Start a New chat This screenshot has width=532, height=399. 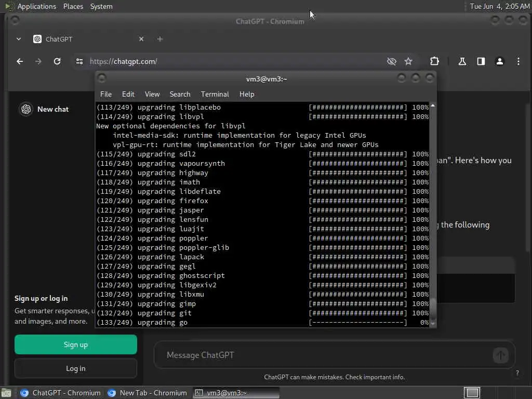(x=53, y=109)
